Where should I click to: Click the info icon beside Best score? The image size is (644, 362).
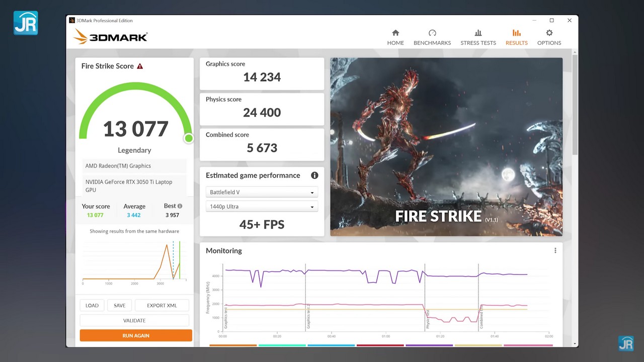tap(180, 206)
